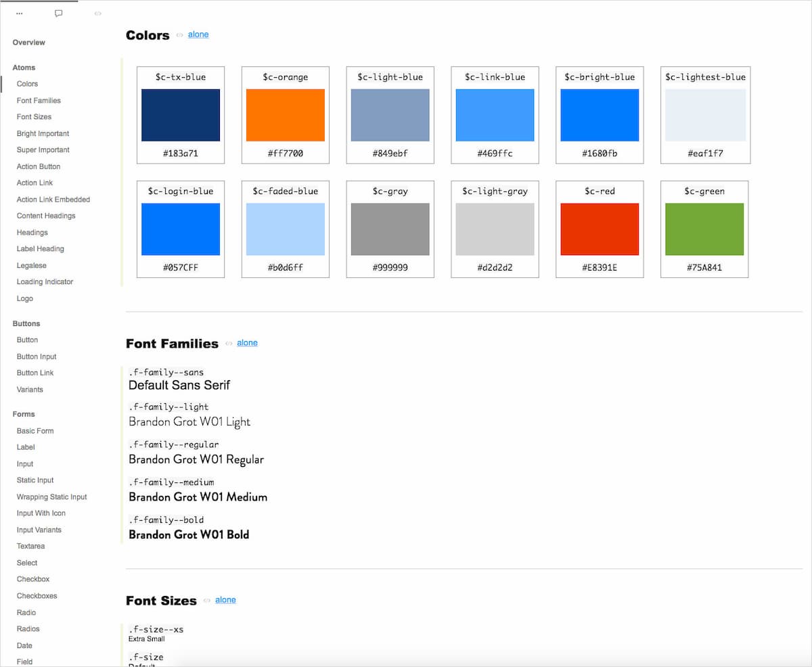Image resolution: width=812 pixels, height=667 pixels.
Task: Go to Overview in the sidebar
Action: [29, 43]
